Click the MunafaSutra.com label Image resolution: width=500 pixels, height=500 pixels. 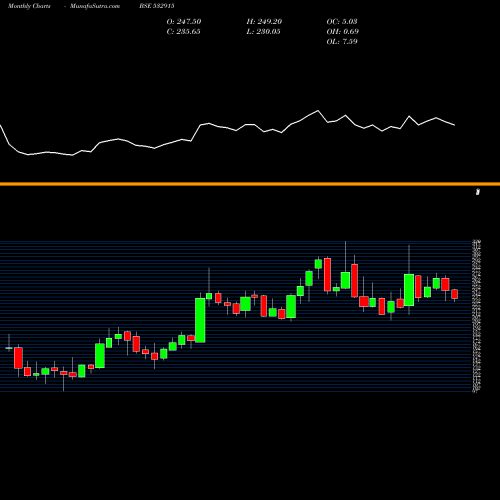click(95, 6)
